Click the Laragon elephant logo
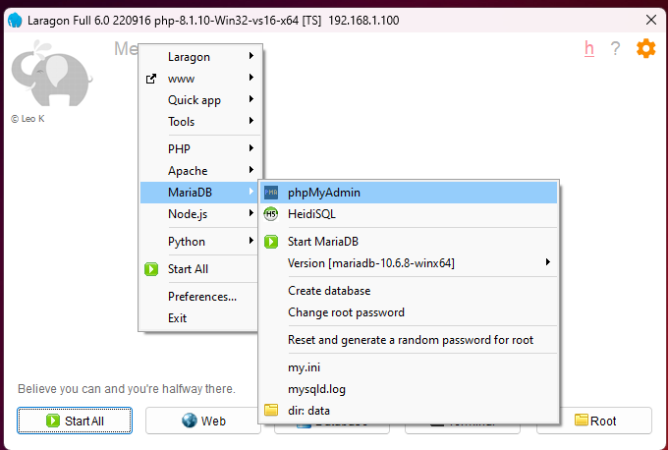Screen dimensions: 668x450 (51, 73)
